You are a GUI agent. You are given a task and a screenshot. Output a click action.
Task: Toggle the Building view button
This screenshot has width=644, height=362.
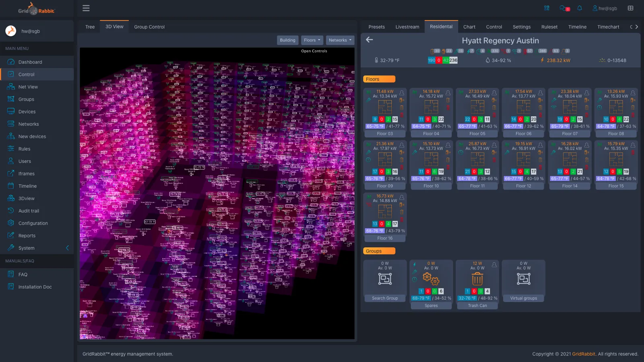tap(287, 40)
